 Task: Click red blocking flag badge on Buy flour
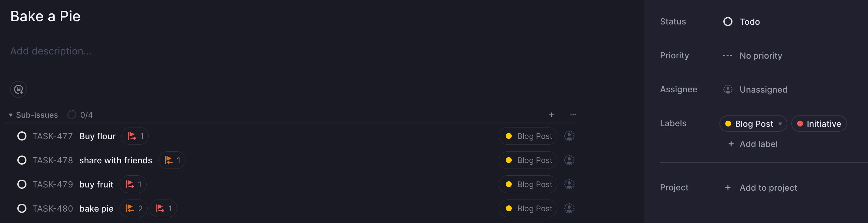[135, 136]
